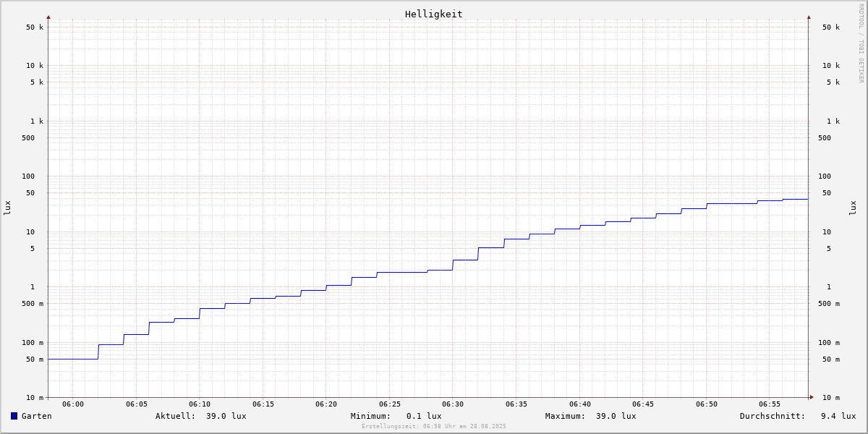Screen dimensions: 868x434
Task: Click the 10 k label on right axis
Action: point(831,66)
